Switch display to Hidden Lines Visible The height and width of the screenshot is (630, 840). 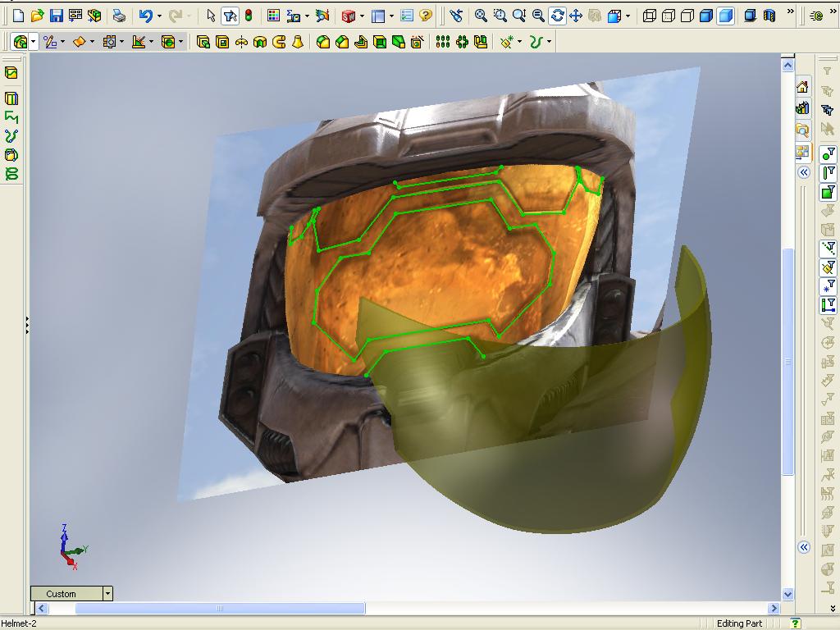coord(668,16)
